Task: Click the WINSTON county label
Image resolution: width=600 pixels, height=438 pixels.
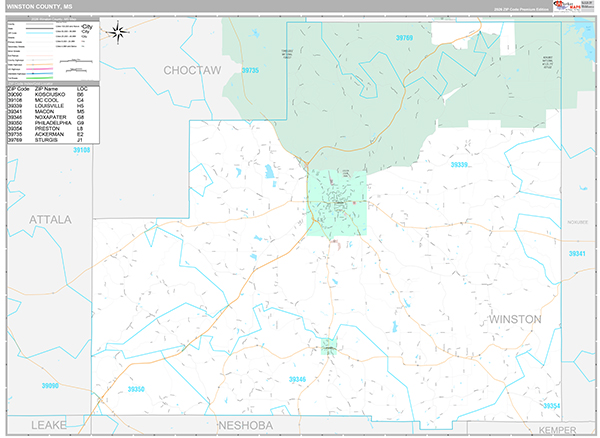Action: [x=515, y=319]
